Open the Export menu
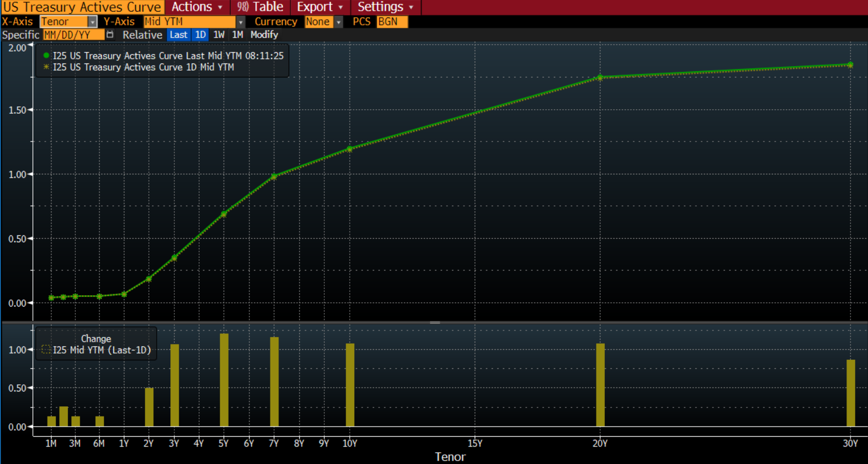The height and width of the screenshot is (464, 868). [320, 7]
